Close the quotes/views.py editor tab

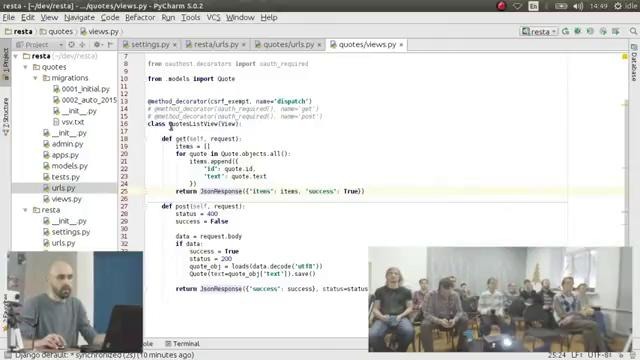401,45
